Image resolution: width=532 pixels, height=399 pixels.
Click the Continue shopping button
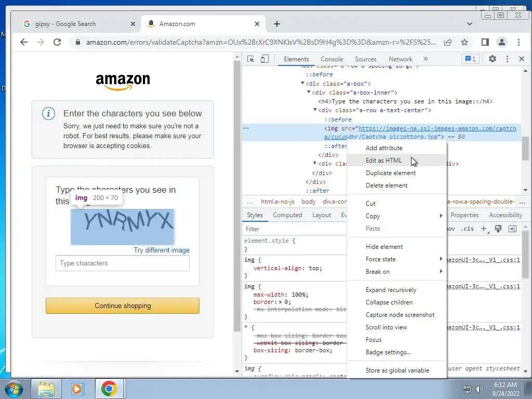click(123, 305)
